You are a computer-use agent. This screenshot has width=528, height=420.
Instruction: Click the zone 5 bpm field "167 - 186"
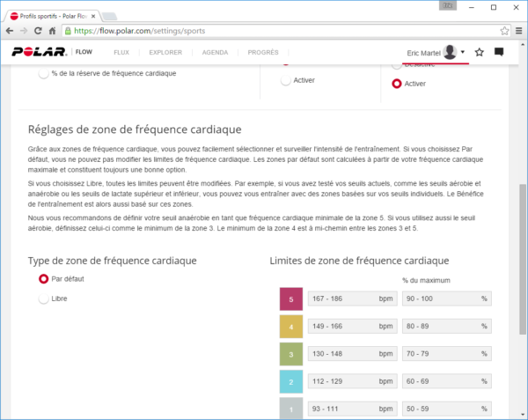tap(352, 298)
